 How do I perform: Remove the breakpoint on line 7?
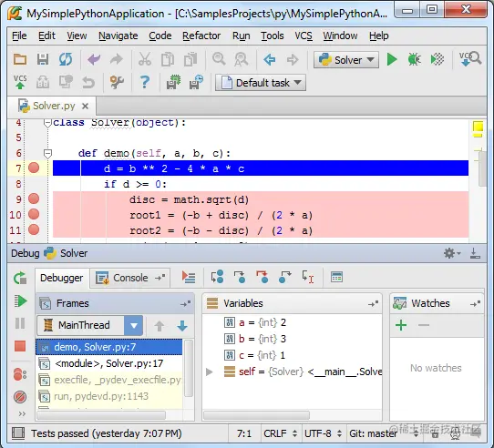coord(34,168)
